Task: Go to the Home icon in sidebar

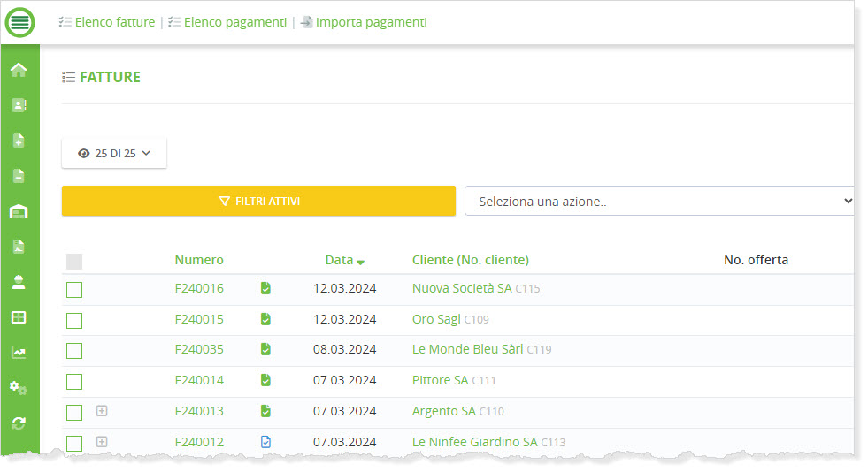Action: [19, 70]
